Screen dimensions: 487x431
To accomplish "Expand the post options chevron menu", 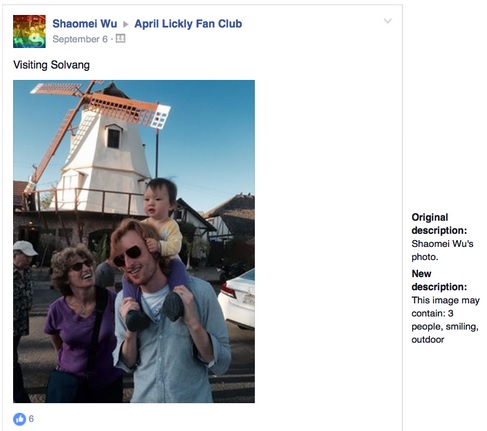I will [387, 21].
